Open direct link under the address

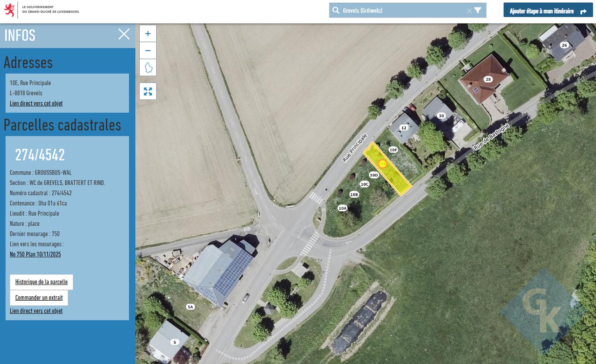(x=36, y=103)
